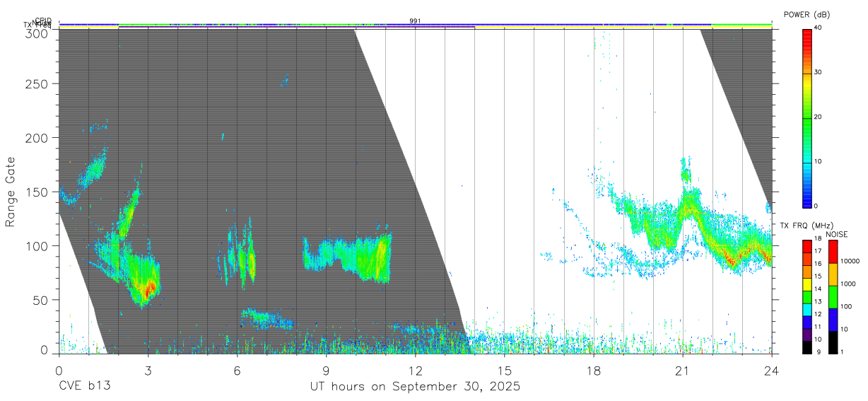868x401 pixels.
Task: Click the 12 label in the TX FRQ legend
Action: pos(818,314)
